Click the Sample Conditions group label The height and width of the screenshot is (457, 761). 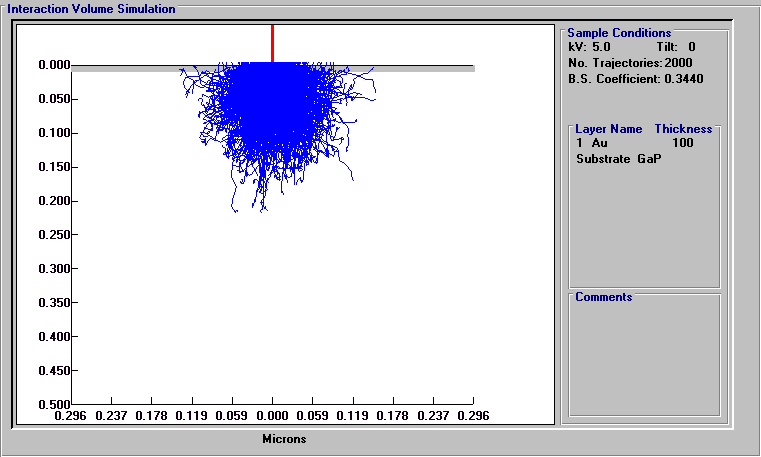click(x=619, y=33)
